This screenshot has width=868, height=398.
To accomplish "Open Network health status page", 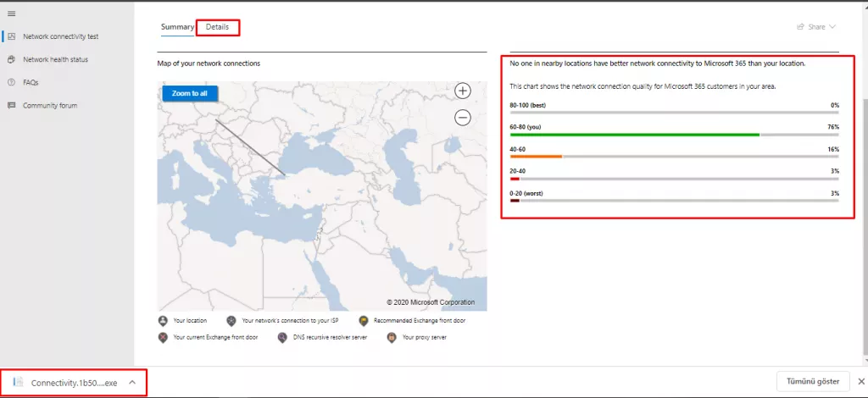I will point(55,59).
